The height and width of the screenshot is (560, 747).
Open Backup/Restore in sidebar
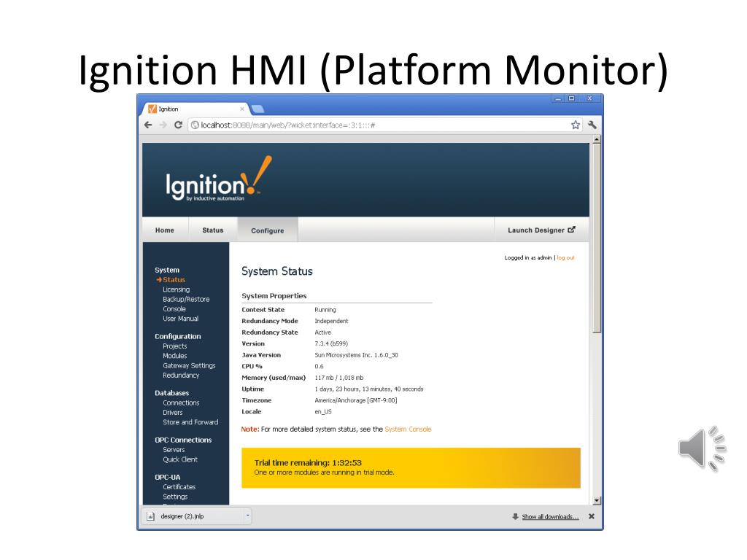click(186, 299)
